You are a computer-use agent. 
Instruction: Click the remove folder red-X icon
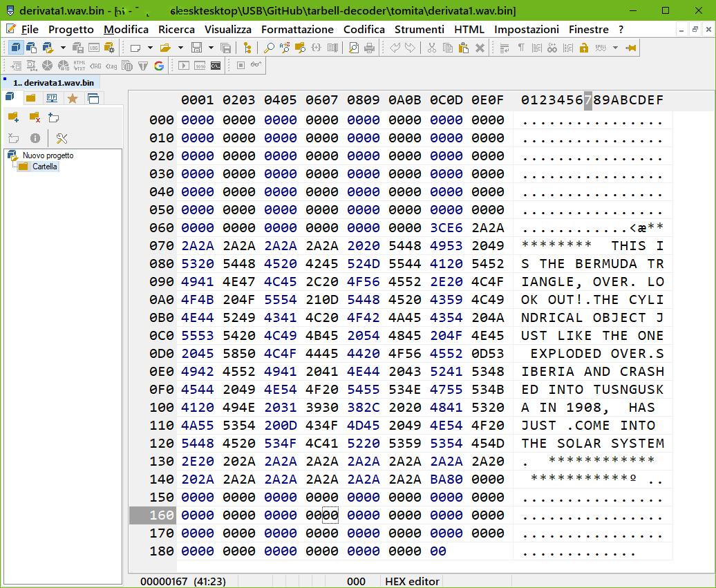click(35, 117)
